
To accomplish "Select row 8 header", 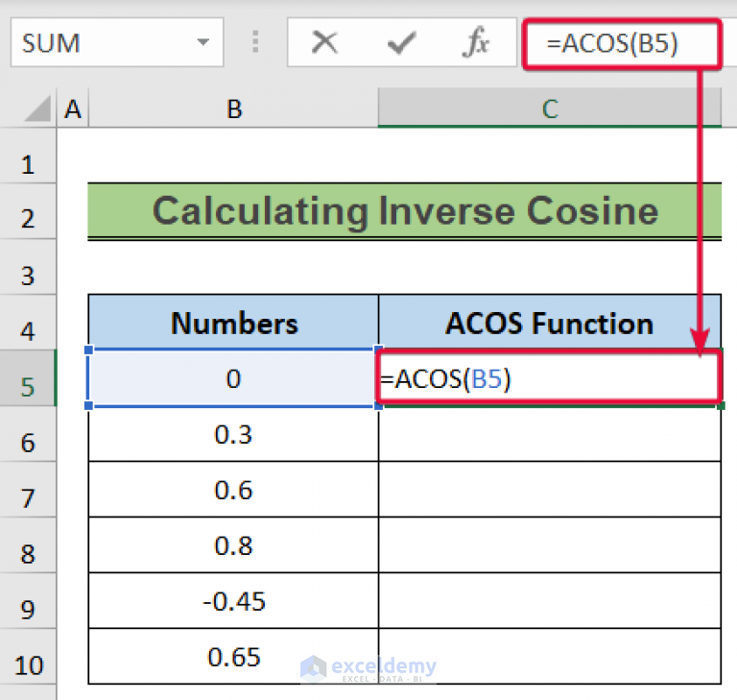I will tap(28, 544).
